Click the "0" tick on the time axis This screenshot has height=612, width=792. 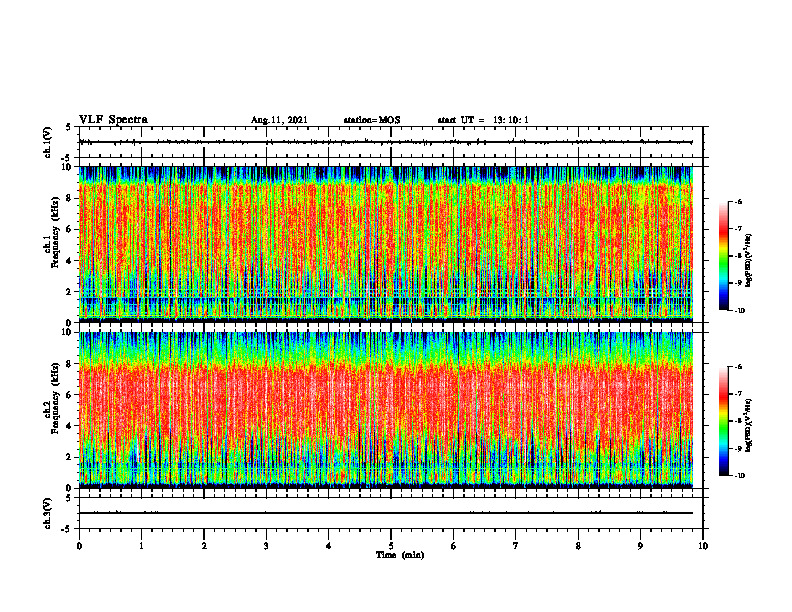click(79, 546)
